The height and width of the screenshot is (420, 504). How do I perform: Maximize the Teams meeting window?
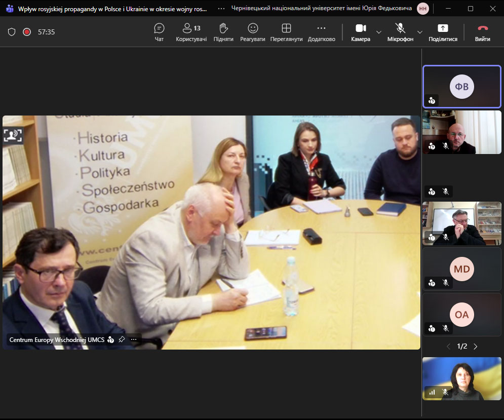coord(470,9)
